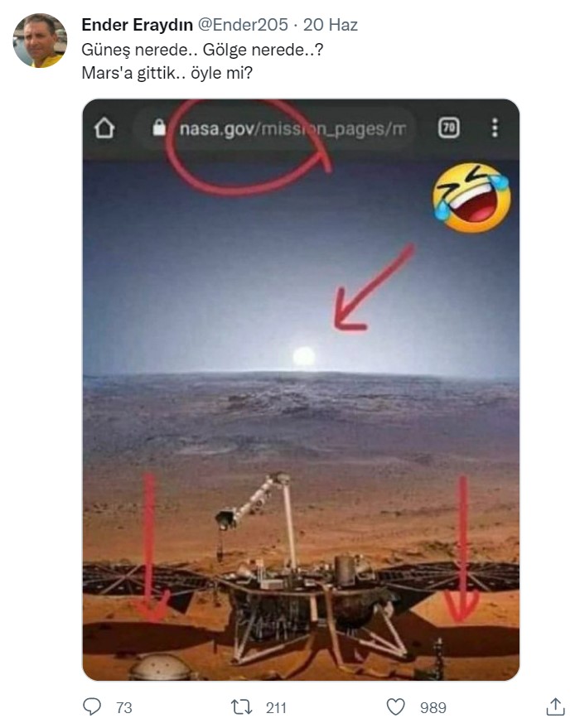Retweet this post using the retweet icon
580x728 pixels.
241,707
